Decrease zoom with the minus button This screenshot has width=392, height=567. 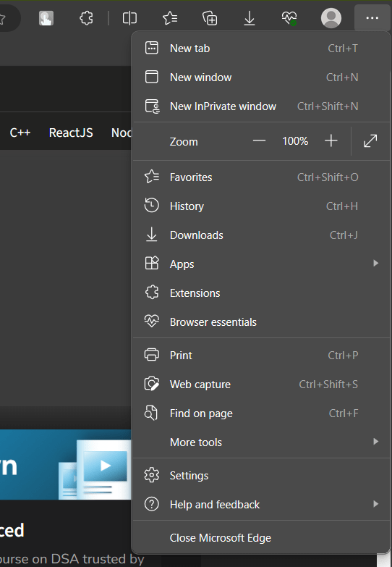coord(259,140)
